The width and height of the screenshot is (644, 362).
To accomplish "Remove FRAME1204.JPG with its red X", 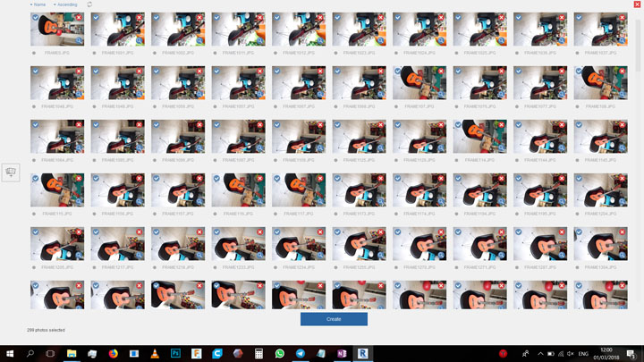I will 623,179.
